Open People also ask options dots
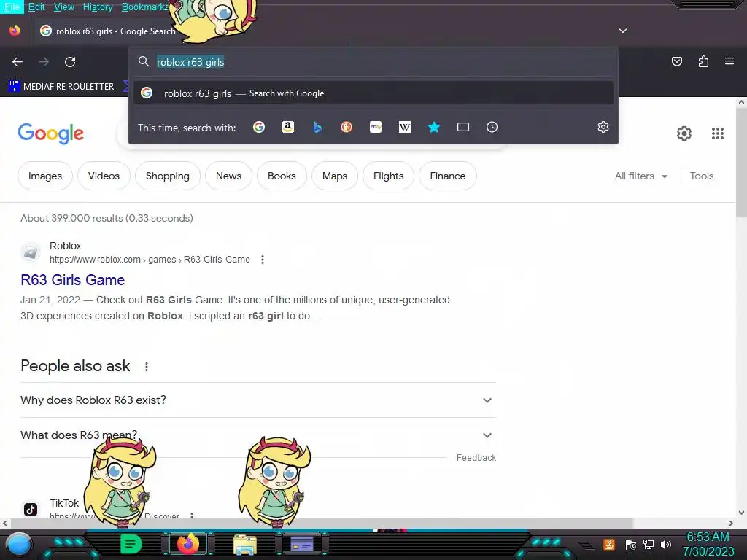 (x=147, y=367)
